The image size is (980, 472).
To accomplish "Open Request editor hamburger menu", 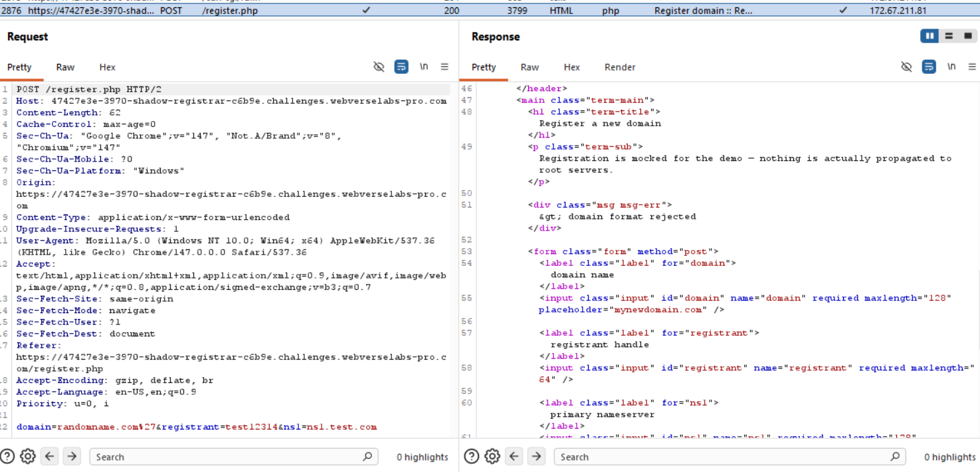I will click(444, 66).
